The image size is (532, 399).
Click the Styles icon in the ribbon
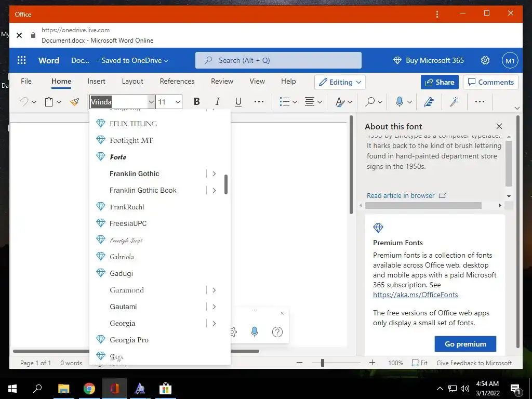[340, 102]
